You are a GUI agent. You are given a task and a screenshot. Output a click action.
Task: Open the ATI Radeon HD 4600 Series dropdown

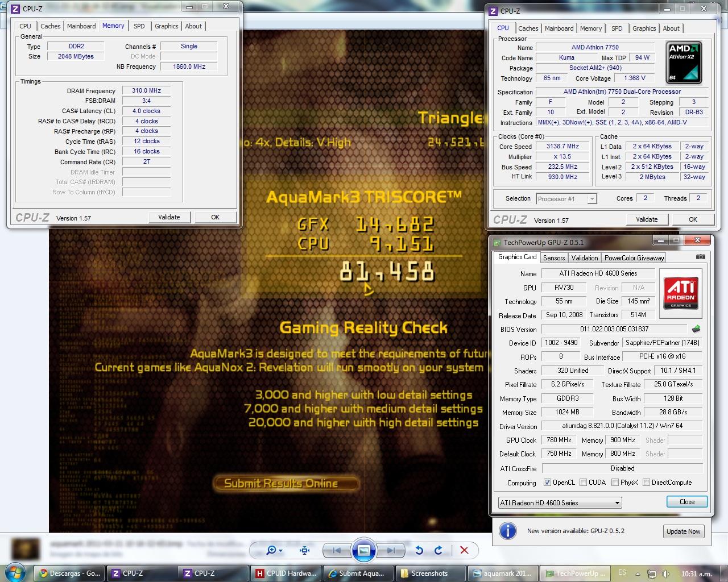(x=560, y=503)
